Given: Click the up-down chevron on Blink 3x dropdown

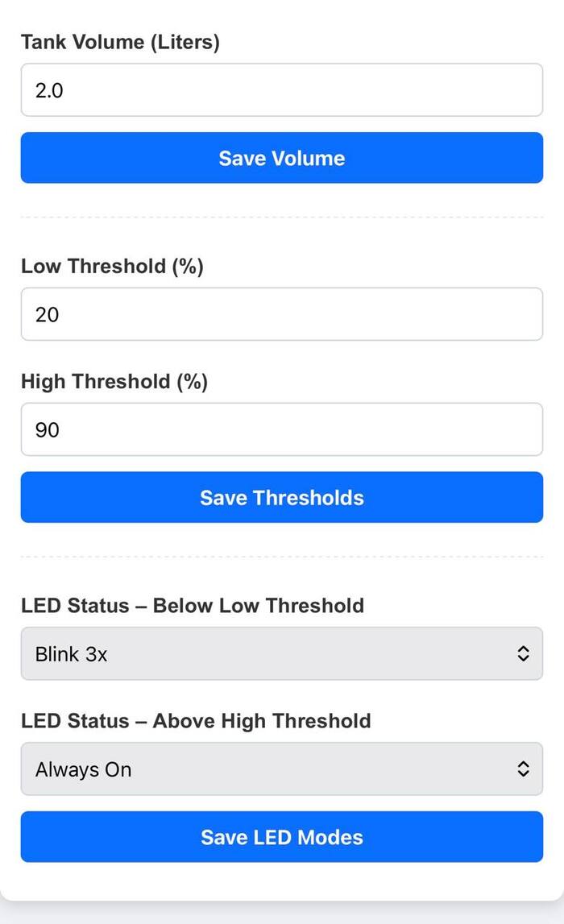Looking at the screenshot, I should coord(523,654).
